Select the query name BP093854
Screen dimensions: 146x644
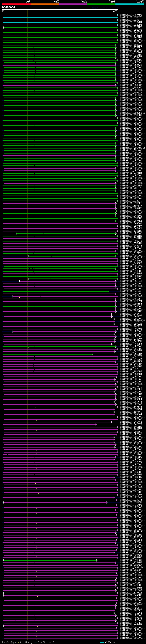[x=8, y=7]
